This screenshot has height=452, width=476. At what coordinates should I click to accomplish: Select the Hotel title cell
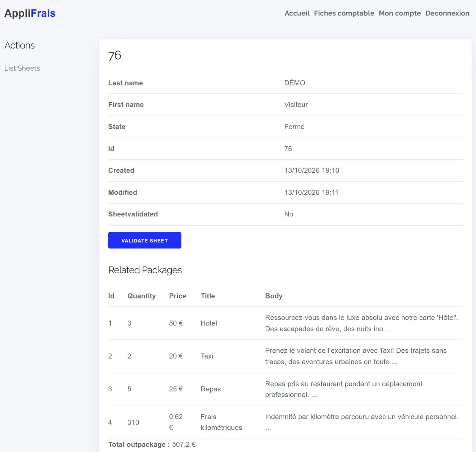point(209,323)
